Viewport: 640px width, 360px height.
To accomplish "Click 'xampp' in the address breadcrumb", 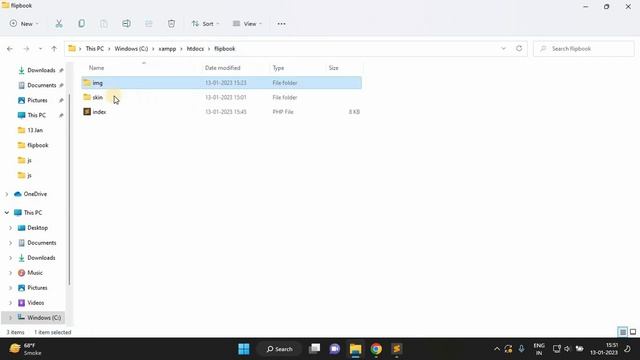I will (x=167, y=49).
